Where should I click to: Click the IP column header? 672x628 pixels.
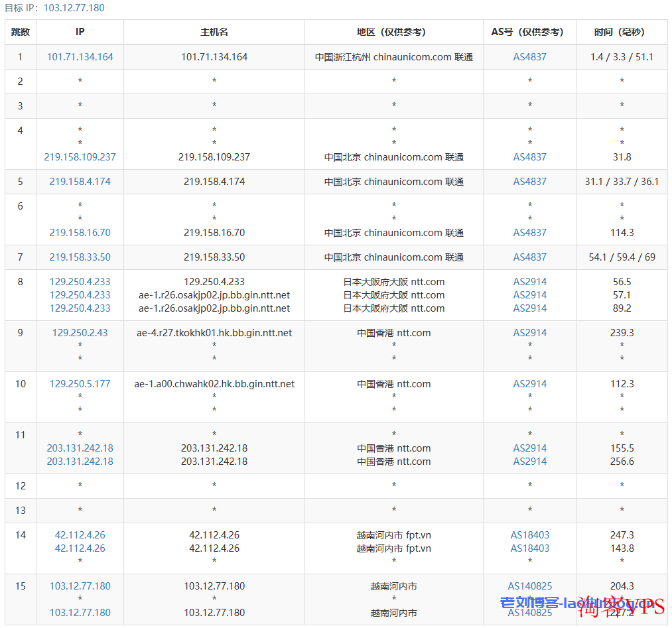[x=80, y=32]
